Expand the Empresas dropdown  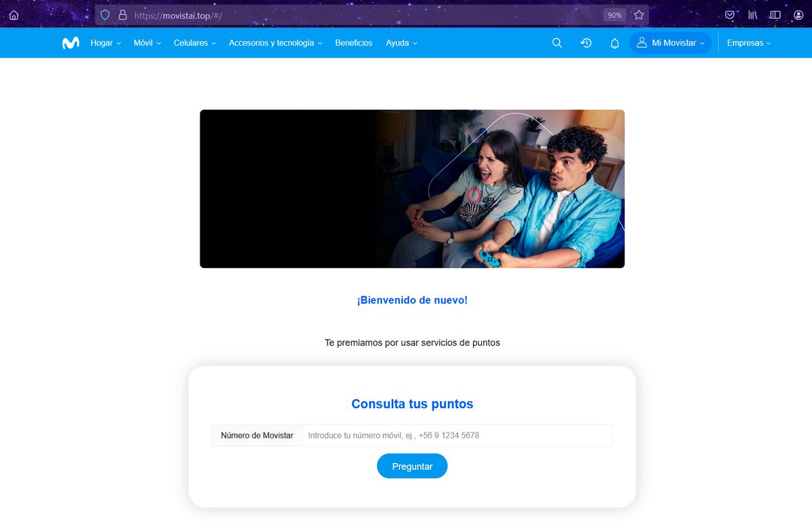(x=748, y=43)
